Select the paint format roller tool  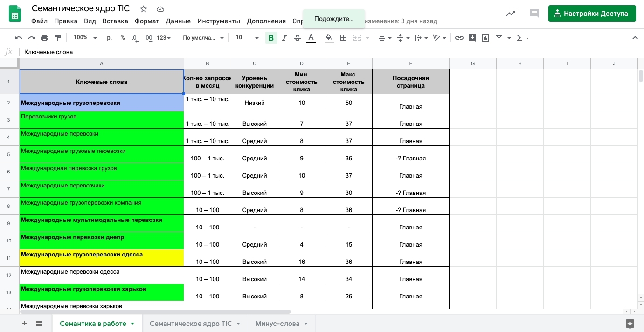pyautogui.click(x=58, y=38)
